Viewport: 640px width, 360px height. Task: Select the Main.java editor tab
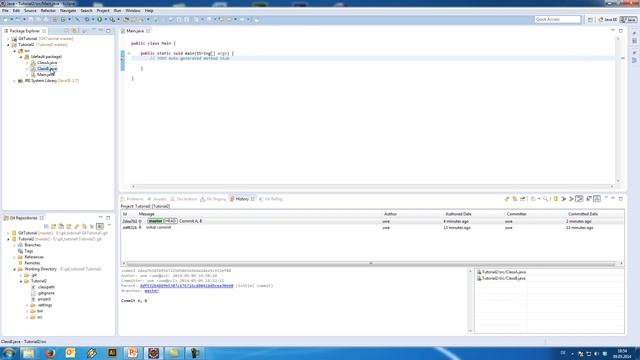pyautogui.click(x=135, y=31)
